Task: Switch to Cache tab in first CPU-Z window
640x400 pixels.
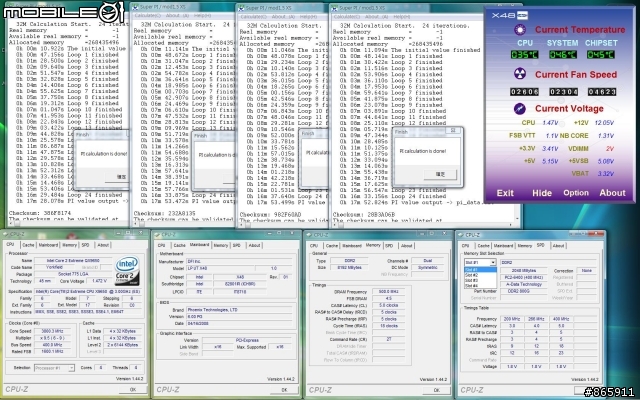Action: [x=28, y=245]
